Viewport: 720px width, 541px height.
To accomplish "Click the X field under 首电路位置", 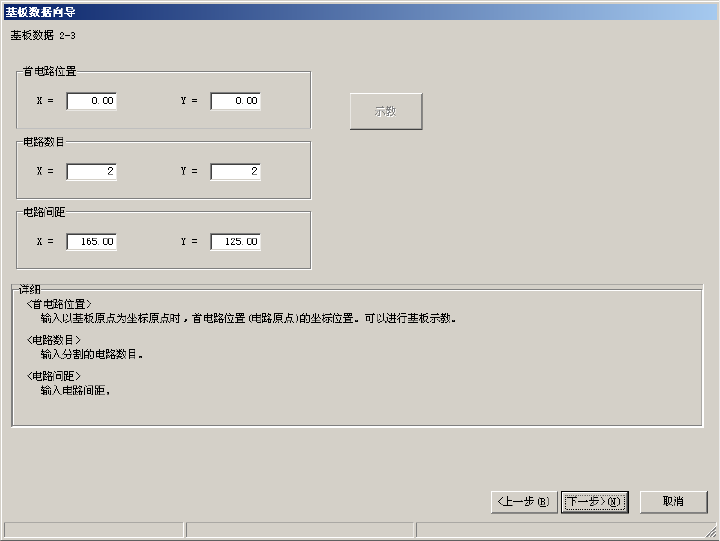I will 91,101.
